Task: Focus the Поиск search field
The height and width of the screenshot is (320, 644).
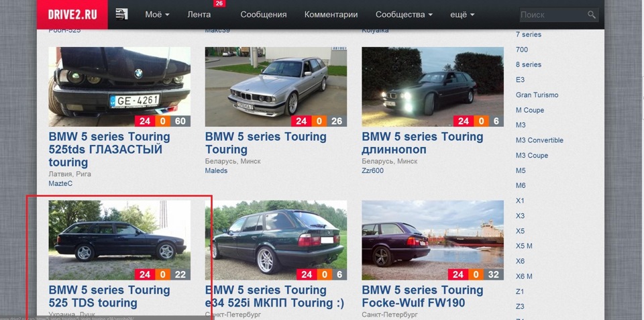Action: point(559,15)
